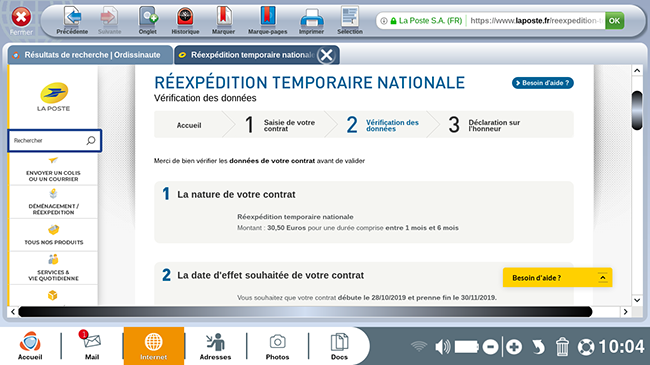Go to Accueil step in breadcrumb
Image resolution: width=650 pixels, height=365 pixels.
coord(189,125)
